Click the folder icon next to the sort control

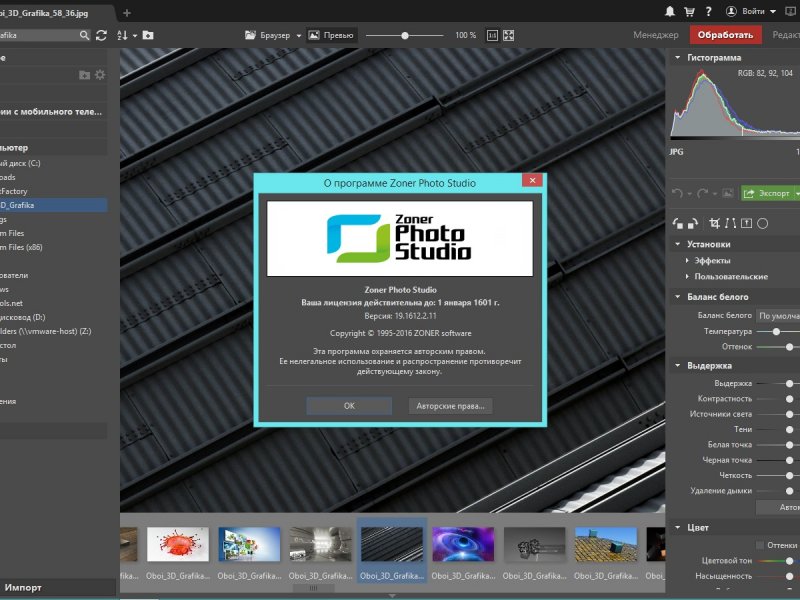point(148,35)
